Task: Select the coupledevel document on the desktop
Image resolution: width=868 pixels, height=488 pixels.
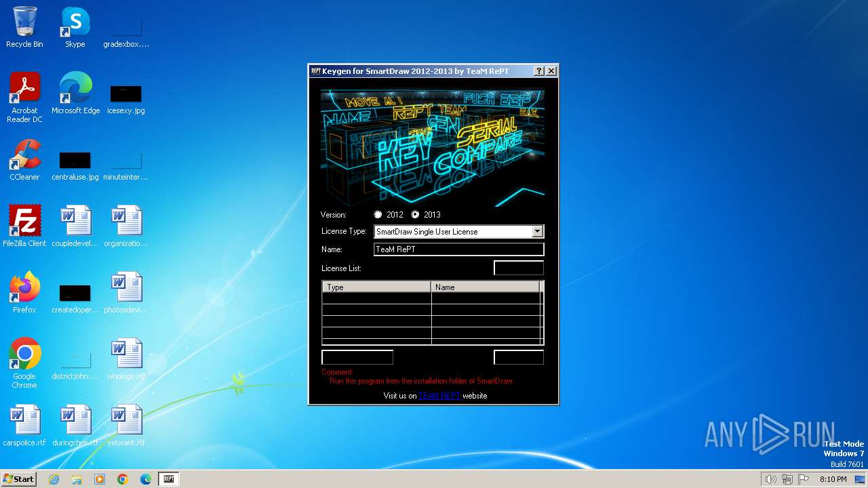Action: (75, 226)
